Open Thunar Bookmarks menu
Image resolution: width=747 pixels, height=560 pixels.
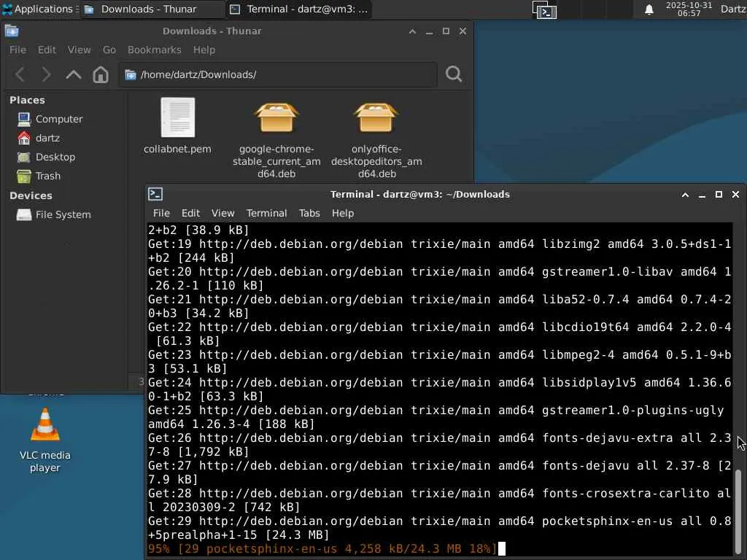click(x=155, y=50)
